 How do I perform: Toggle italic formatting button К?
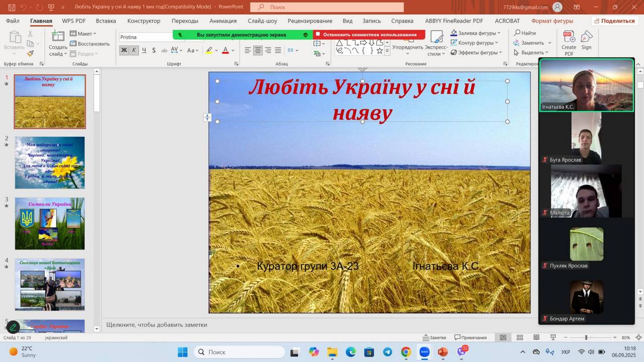pos(134,50)
